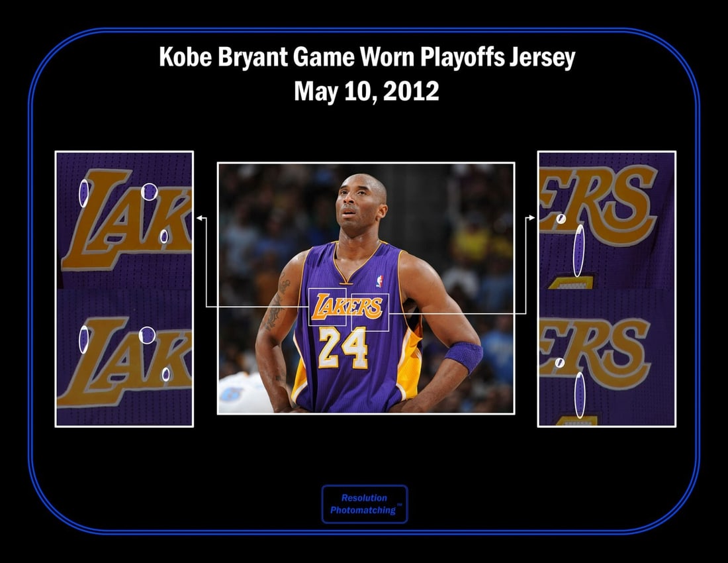Select the circled loose thread in lower-left panel
728x563 pixels.
[83, 338]
